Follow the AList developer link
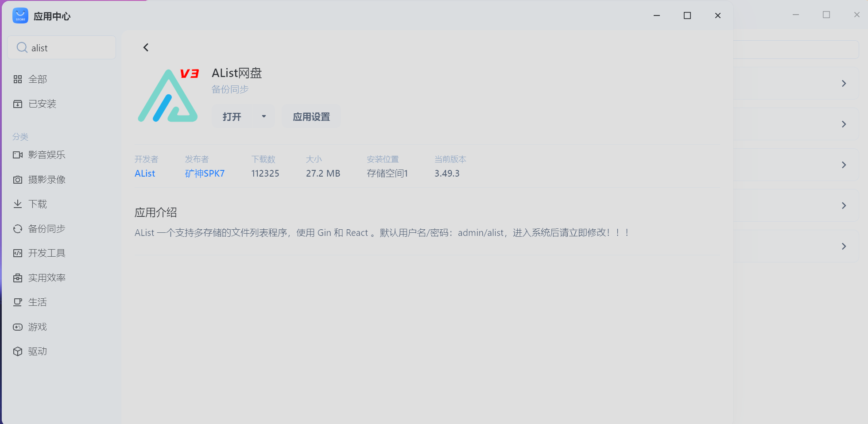The width and height of the screenshot is (868, 424). [145, 173]
